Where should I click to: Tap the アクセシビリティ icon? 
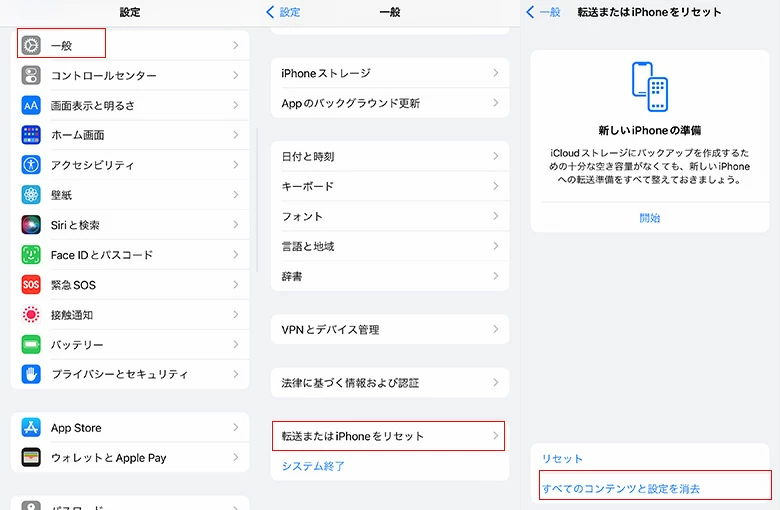(31, 165)
